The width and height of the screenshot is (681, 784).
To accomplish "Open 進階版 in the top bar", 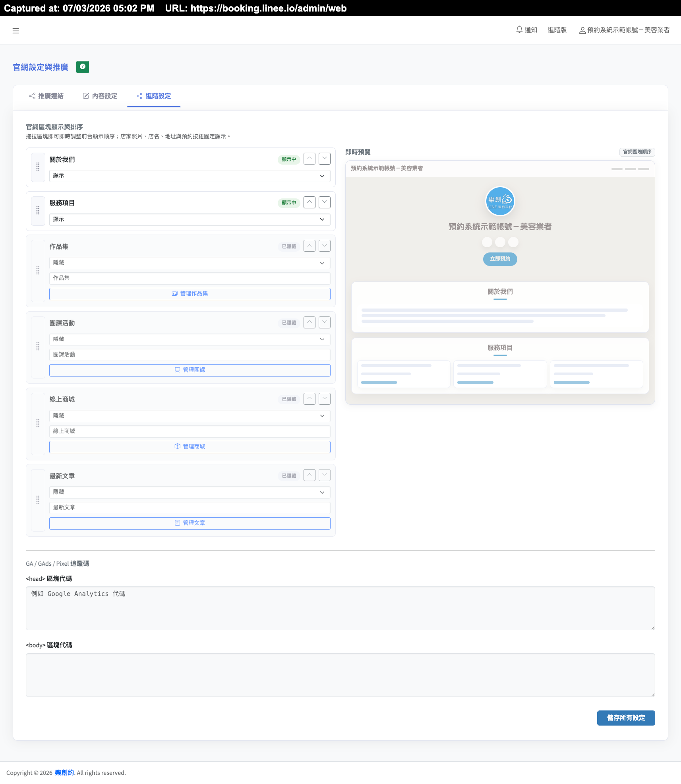I will pyautogui.click(x=557, y=30).
